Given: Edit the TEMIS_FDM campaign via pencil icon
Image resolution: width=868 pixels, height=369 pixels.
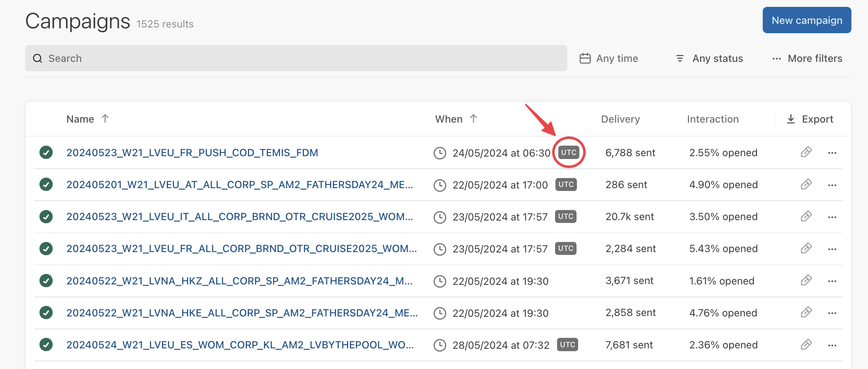Looking at the screenshot, I should coord(806,153).
